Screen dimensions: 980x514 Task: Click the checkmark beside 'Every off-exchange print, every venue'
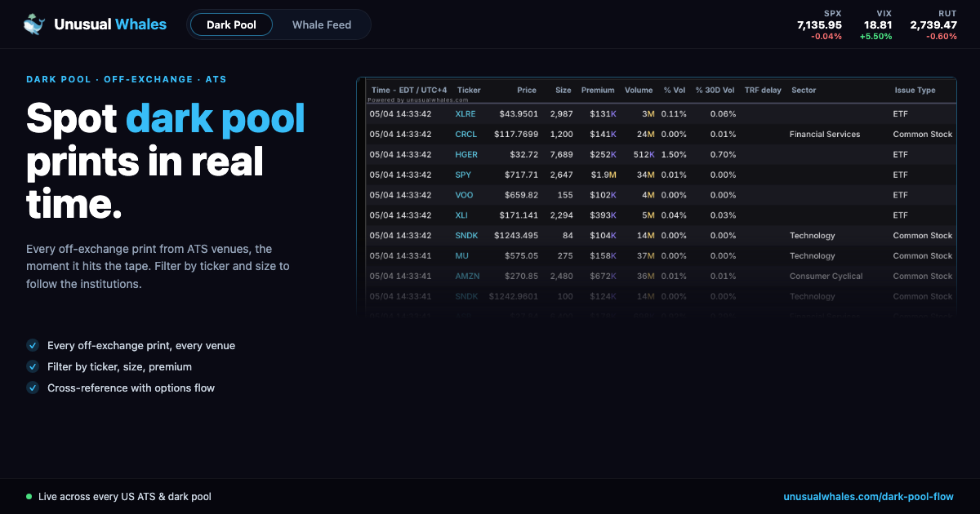point(33,345)
